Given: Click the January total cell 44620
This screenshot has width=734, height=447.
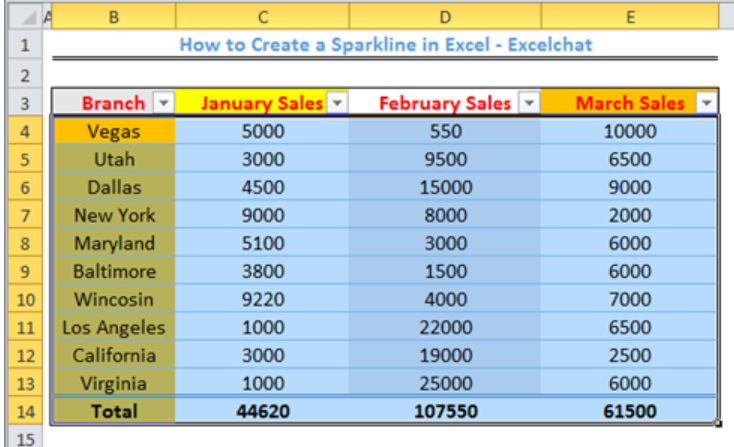Looking at the screenshot, I should 263,411.
